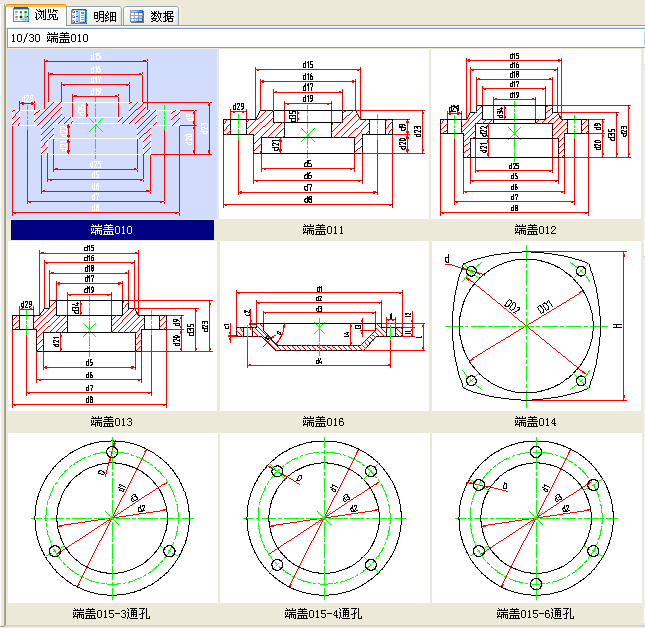Click the 10/30 端盖010 text field
This screenshot has width=645, height=628.
(320, 37)
